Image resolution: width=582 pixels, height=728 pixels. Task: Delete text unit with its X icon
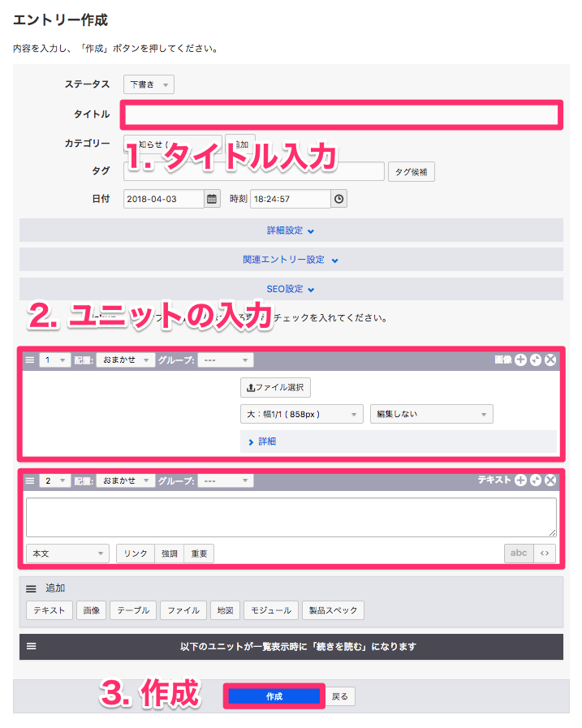(550, 480)
